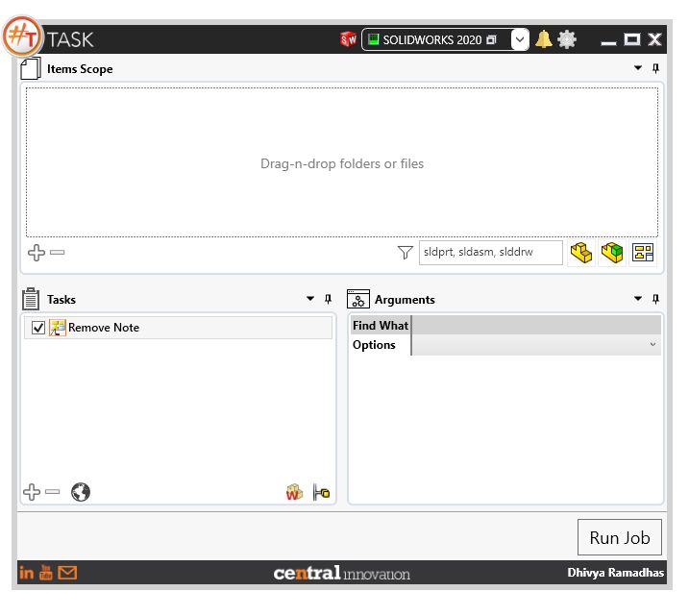This screenshot has height=616, width=689.
Task: Click the drawing filter icon
Action: pyautogui.click(x=643, y=253)
